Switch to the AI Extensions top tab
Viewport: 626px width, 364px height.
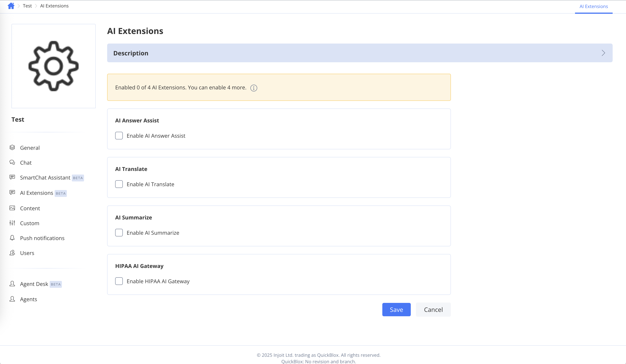point(594,6)
